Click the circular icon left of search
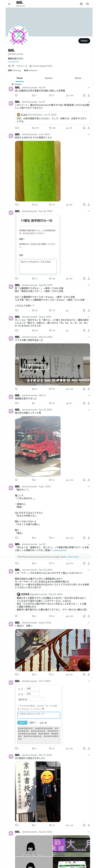Image resolution: width=98 pixels, height=868 pixels. [81, 4]
